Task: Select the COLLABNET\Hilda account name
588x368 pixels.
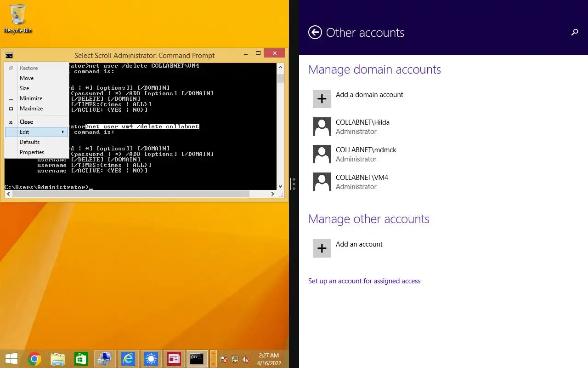Action: pos(362,122)
